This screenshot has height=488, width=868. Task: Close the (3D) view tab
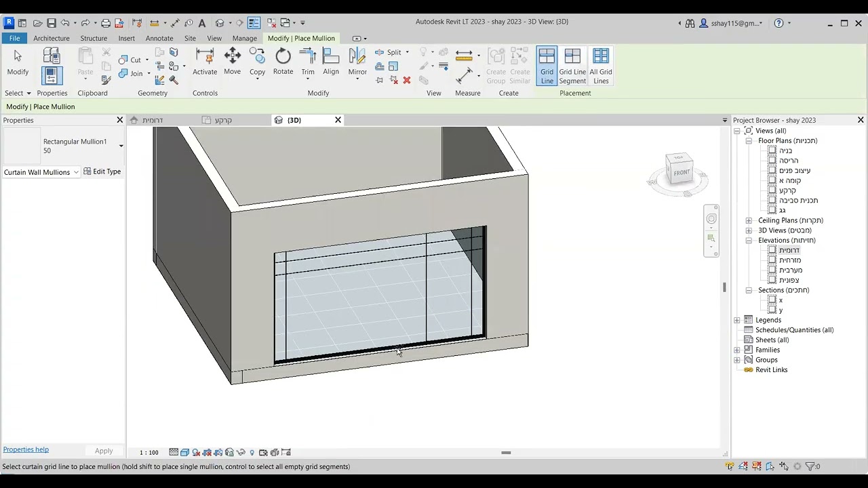tap(338, 120)
